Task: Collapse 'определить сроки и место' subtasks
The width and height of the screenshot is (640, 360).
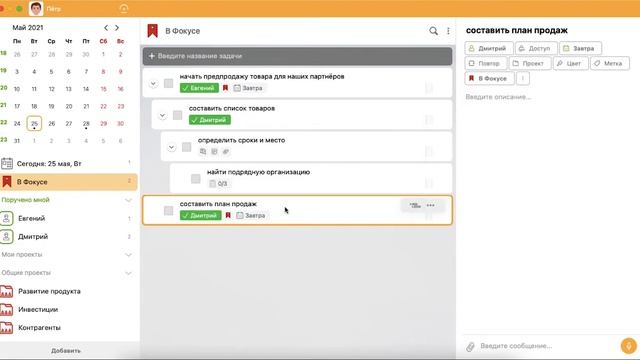Action: point(171,147)
